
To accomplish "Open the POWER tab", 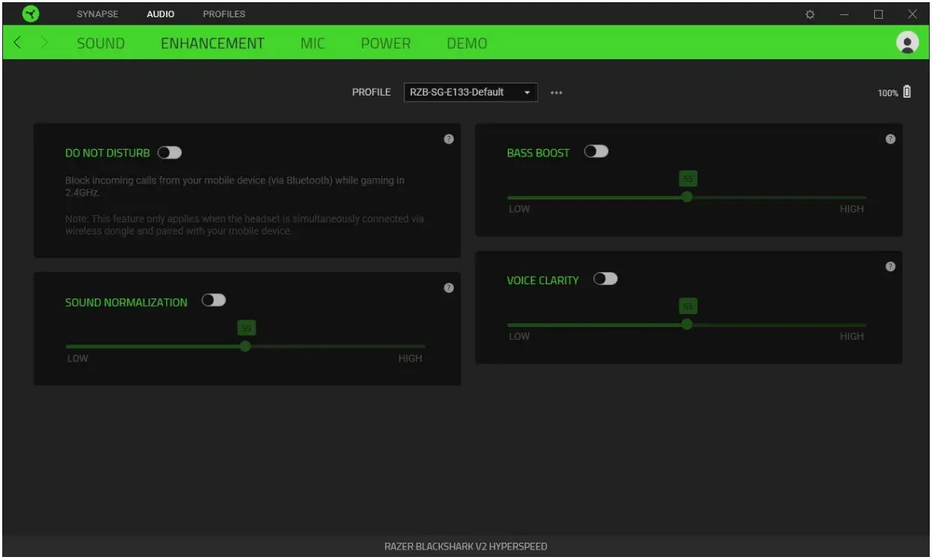I will 386,43.
